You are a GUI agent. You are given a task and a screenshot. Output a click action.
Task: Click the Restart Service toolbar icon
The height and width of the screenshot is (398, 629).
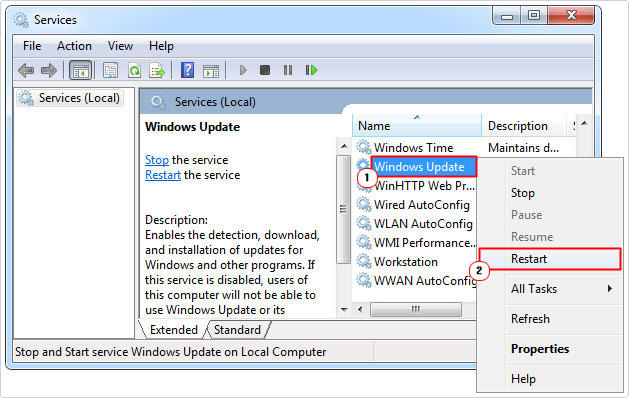311,70
